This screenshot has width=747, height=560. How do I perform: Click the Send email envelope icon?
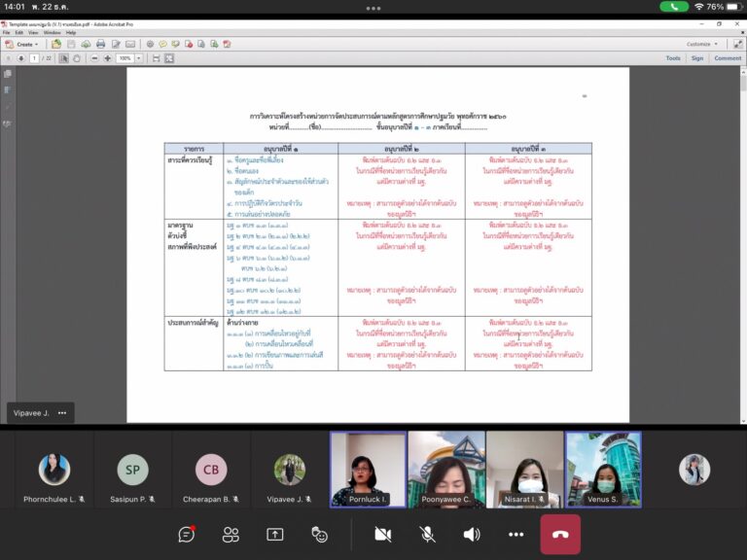point(130,45)
